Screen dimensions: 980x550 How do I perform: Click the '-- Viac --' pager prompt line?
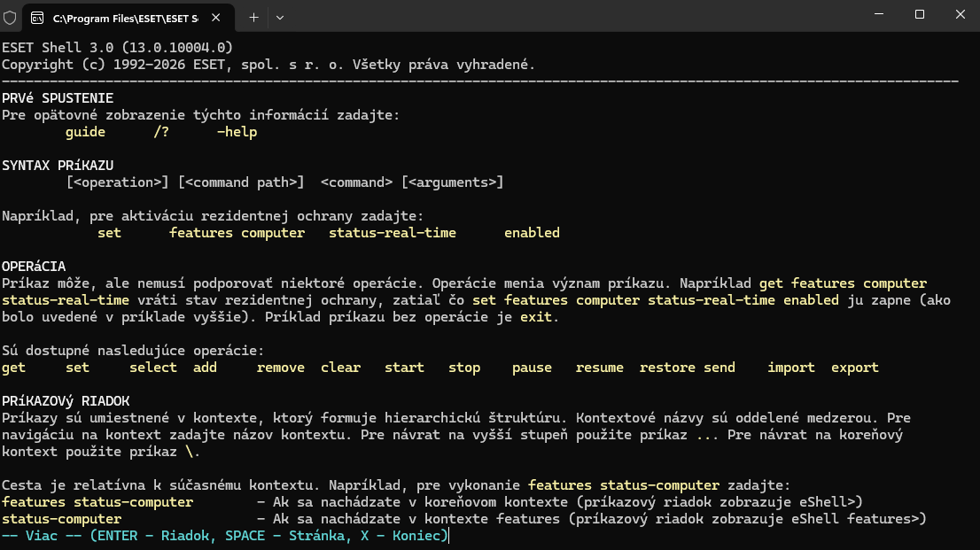tap(225, 536)
